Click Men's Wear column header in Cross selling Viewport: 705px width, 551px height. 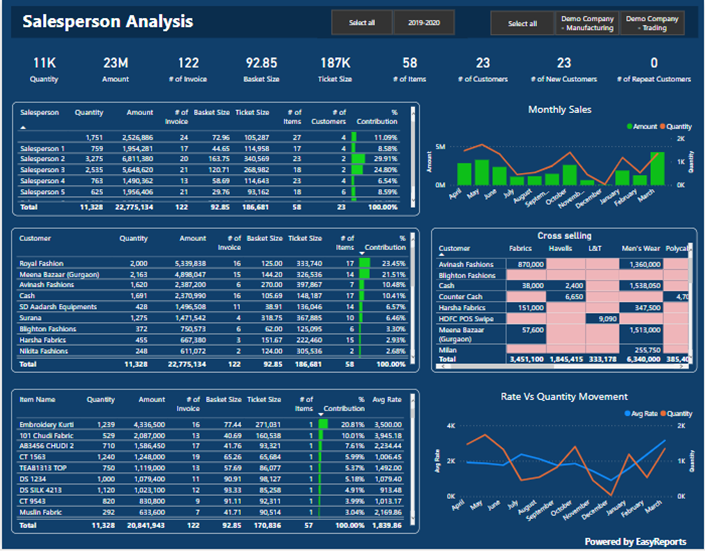(641, 248)
